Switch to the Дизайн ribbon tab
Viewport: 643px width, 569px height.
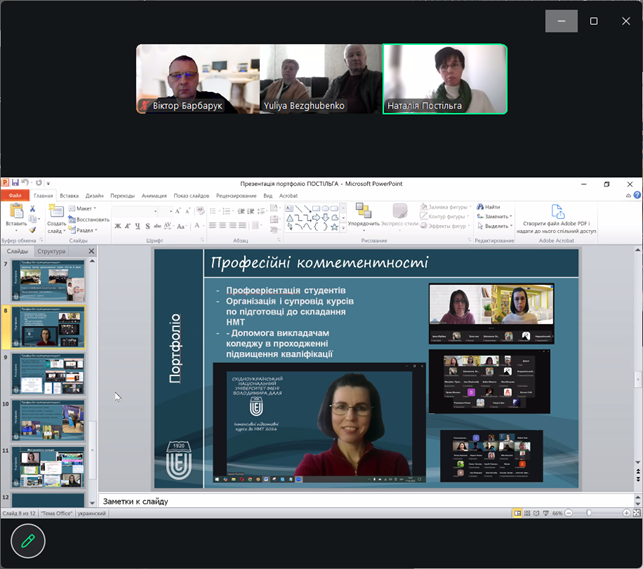pyautogui.click(x=94, y=196)
